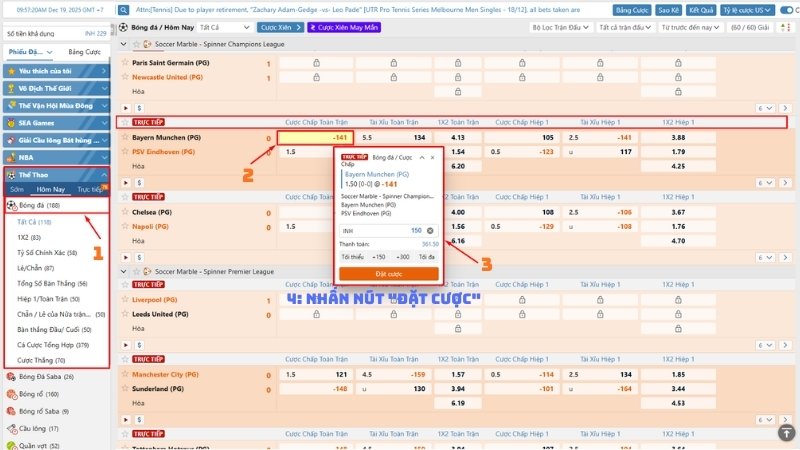Open the Bóng rổ basketball sport icon
This screenshot has width=800, height=450.
tap(10, 394)
